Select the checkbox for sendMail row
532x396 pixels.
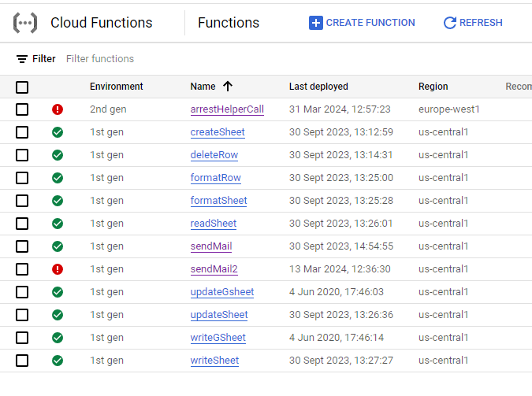(x=22, y=246)
